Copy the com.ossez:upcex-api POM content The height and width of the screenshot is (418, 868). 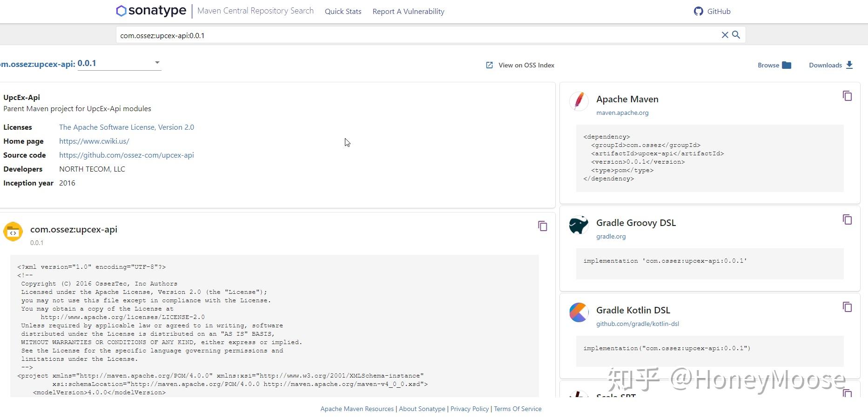coord(542,226)
